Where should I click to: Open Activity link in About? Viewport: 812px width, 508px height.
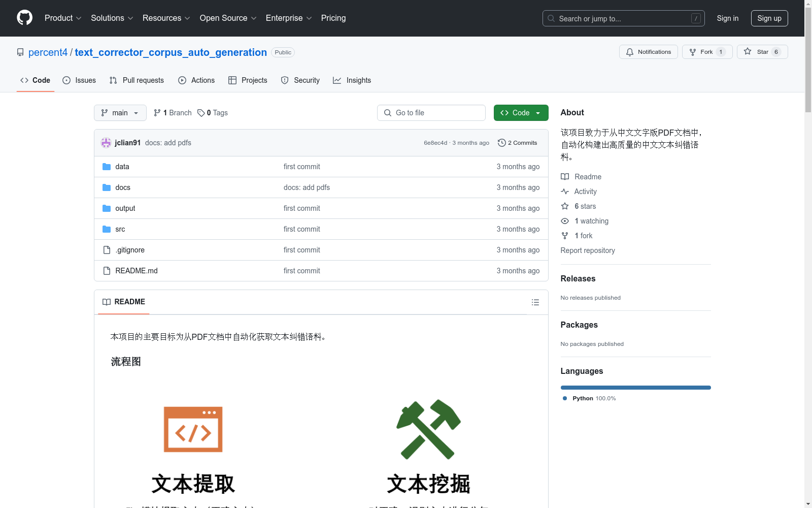[579, 192]
